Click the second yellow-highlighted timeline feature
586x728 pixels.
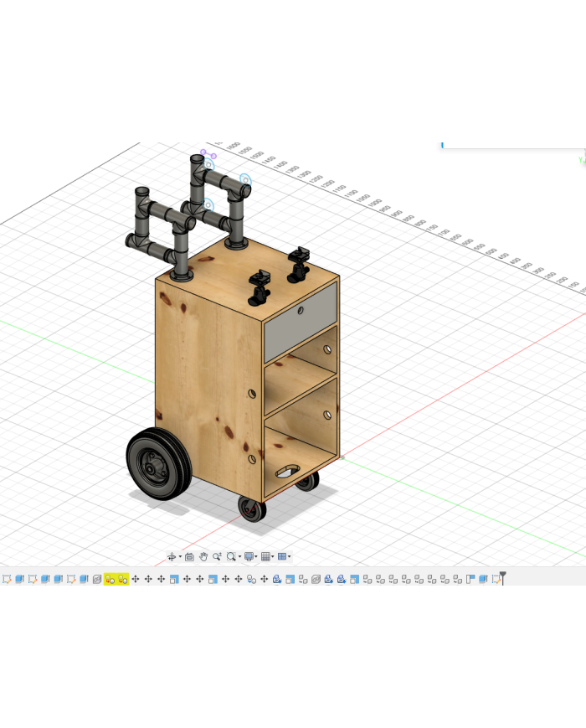click(122, 579)
